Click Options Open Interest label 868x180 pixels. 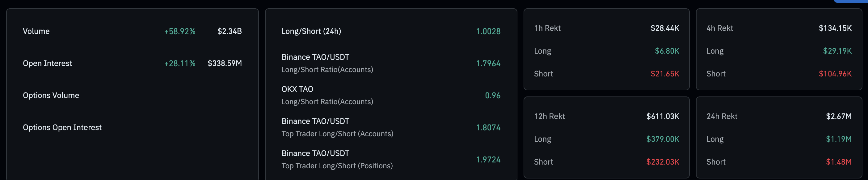coord(62,128)
